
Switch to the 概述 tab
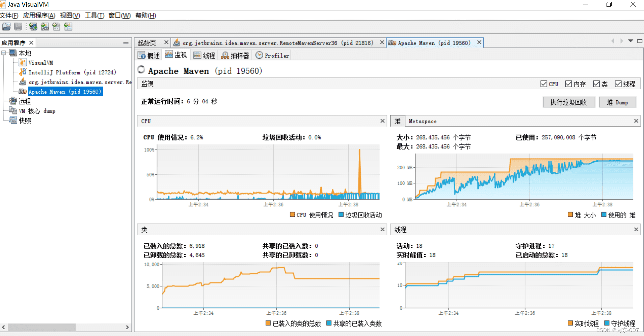[149, 55]
